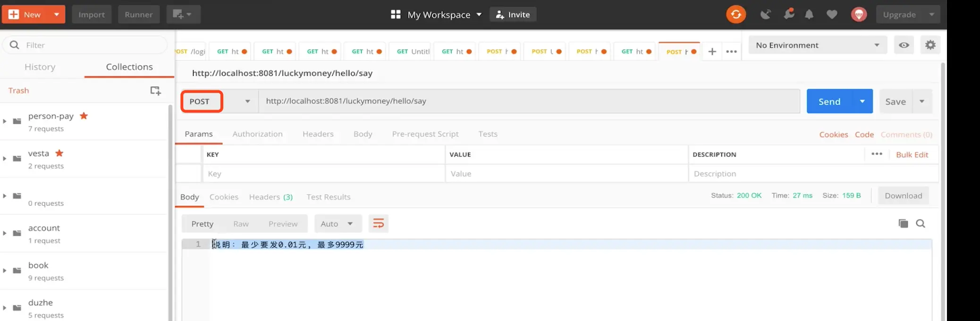The image size is (980, 321).
Task: Open the new window icon dropdown
Action: [x=183, y=15]
